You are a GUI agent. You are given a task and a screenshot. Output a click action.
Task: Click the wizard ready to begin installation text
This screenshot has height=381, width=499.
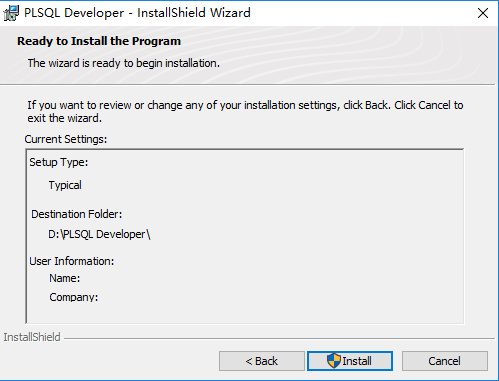point(124,63)
